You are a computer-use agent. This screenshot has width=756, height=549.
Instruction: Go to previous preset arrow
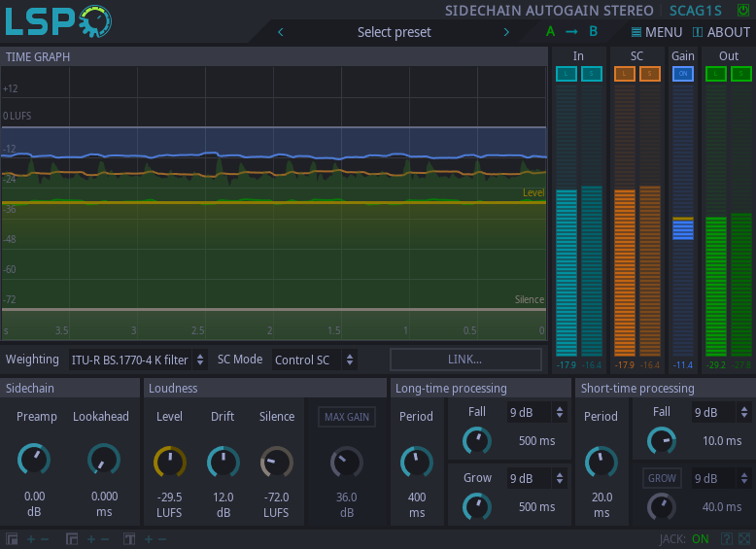coord(281,32)
